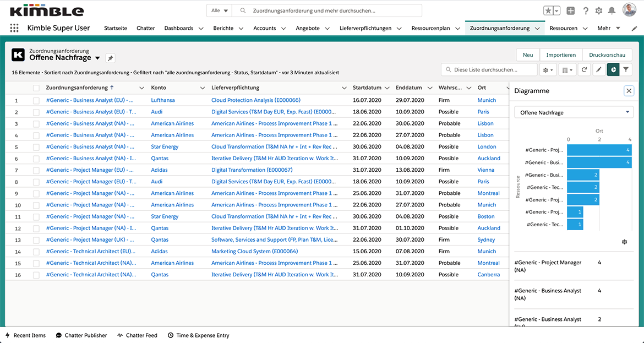Screen dimensions: 644x343
Task: Close the Diagramme panel
Action: coord(629,91)
